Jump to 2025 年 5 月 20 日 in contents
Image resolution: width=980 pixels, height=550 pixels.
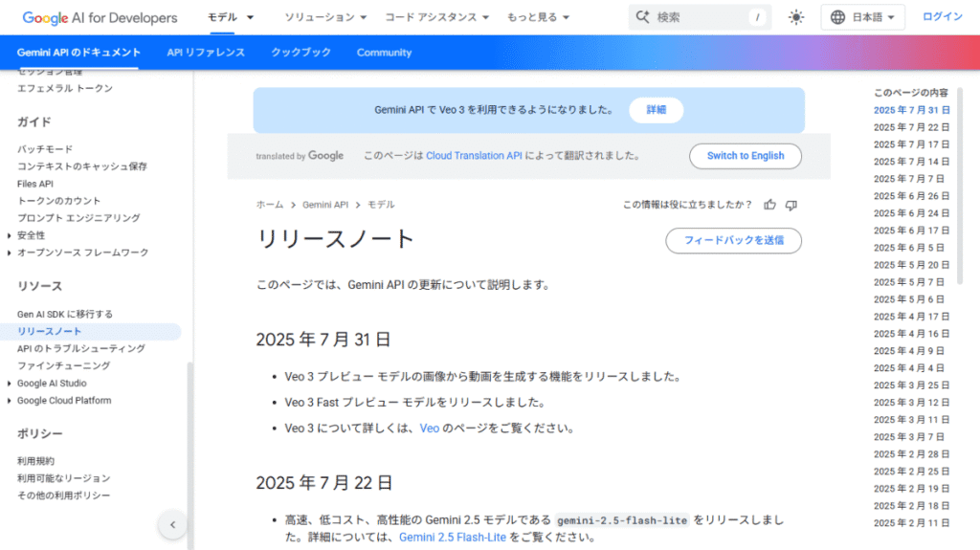pyautogui.click(x=911, y=265)
